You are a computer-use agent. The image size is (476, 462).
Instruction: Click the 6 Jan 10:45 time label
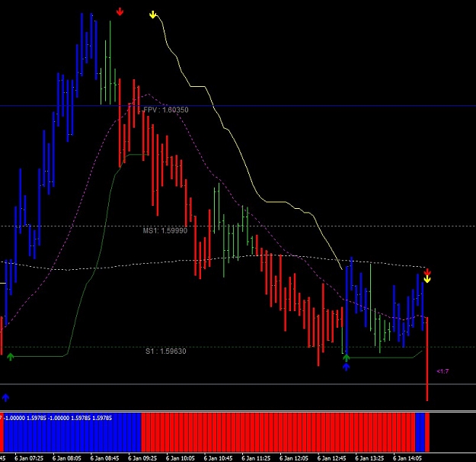tap(218, 458)
